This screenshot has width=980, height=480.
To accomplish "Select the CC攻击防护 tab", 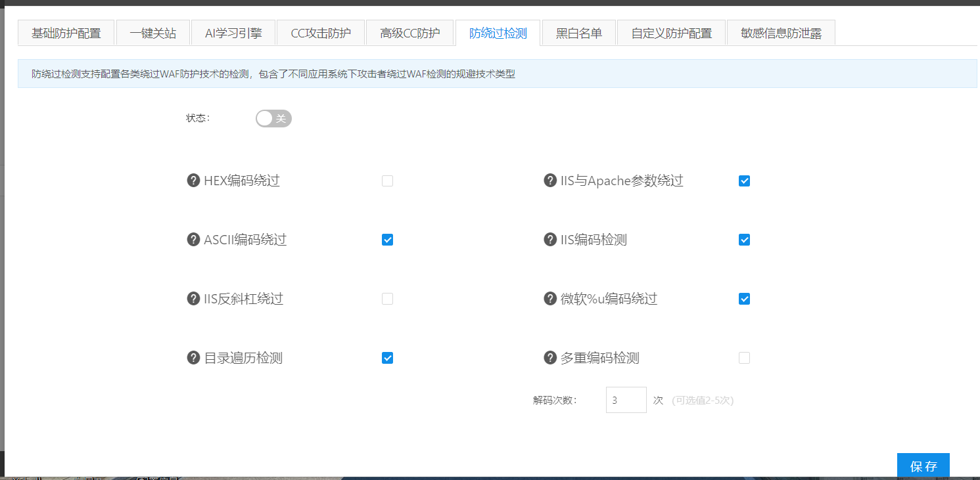I will pyautogui.click(x=321, y=33).
